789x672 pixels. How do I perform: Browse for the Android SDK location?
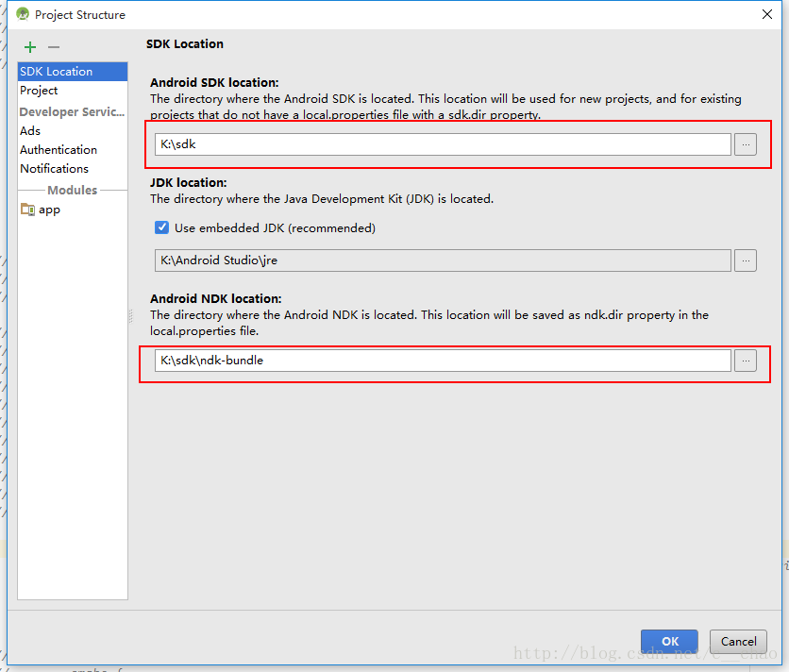(x=746, y=144)
